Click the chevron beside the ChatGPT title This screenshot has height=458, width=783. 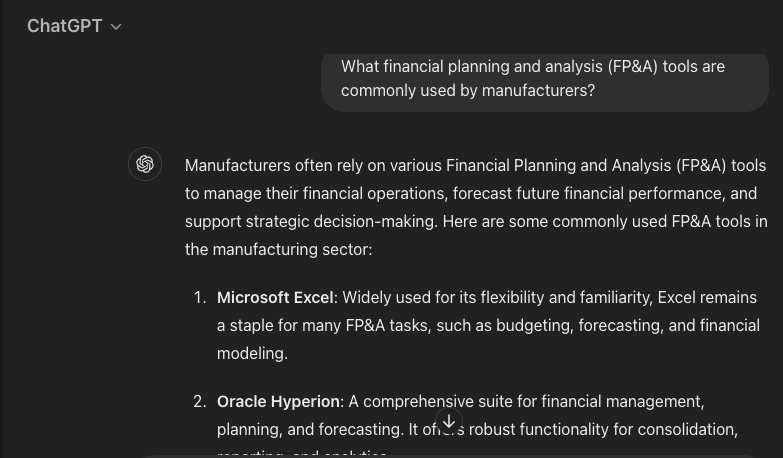point(116,27)
